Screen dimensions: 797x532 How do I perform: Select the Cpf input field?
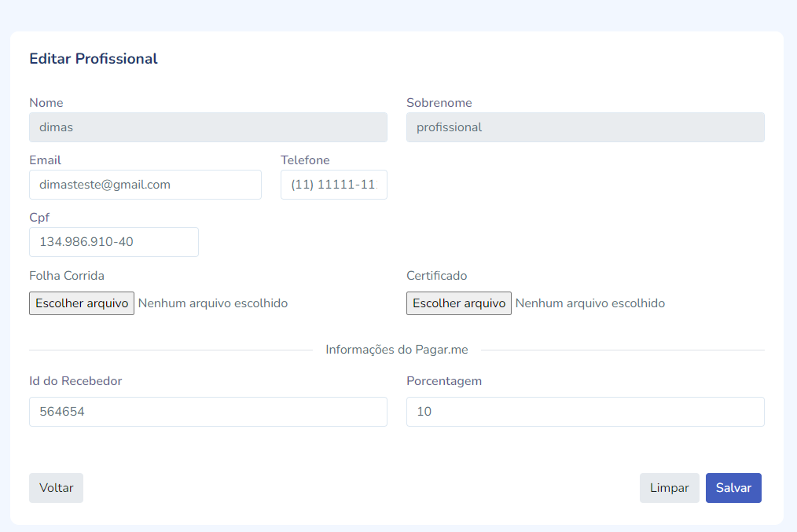(113, 242)
